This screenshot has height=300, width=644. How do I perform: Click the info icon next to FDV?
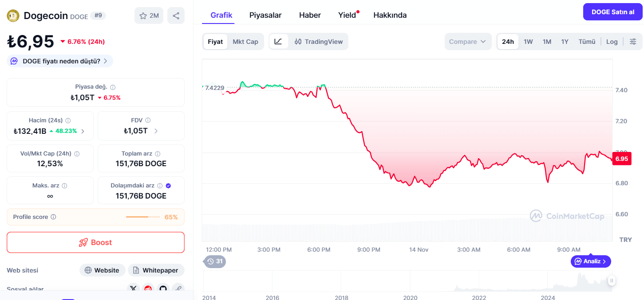pyautogui.click(x=148, y=121)
